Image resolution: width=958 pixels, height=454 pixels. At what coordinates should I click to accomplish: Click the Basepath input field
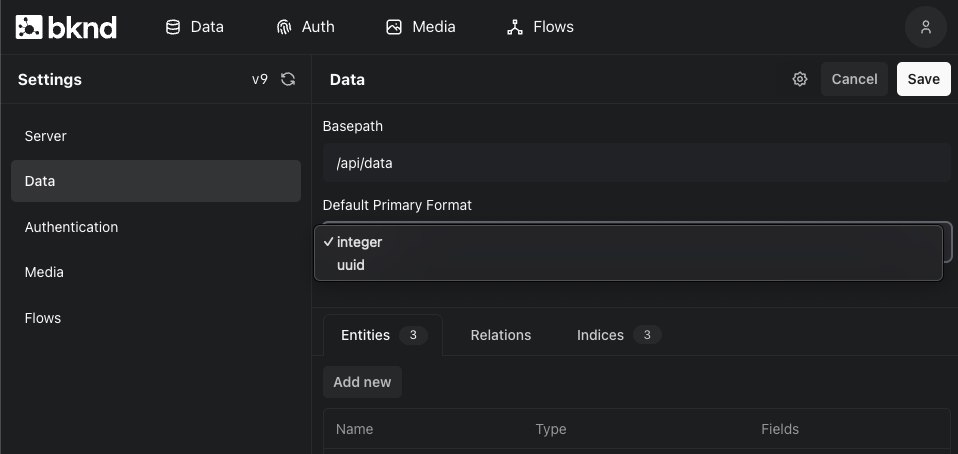(x=637, y=163)
